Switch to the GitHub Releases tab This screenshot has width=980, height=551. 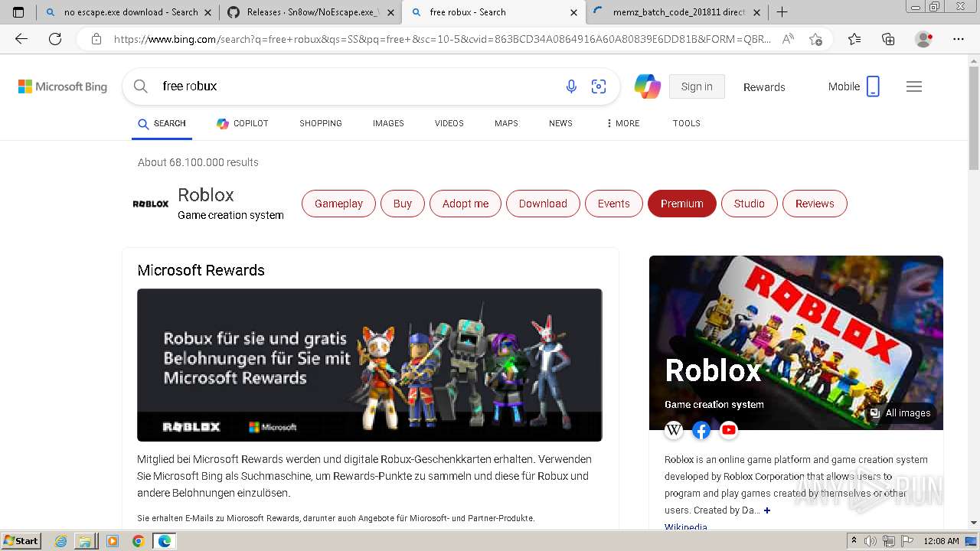click(312, 12)
